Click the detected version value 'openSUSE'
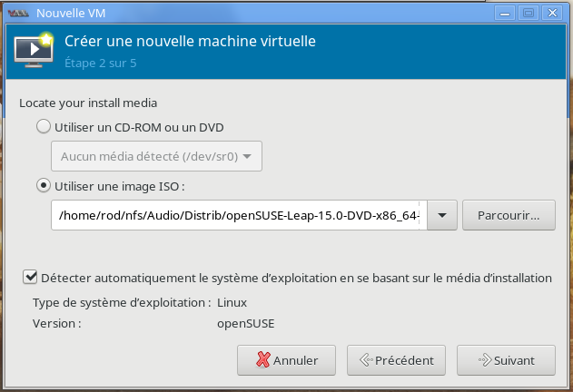Screen dimensions: 573x392 [245, 322]
